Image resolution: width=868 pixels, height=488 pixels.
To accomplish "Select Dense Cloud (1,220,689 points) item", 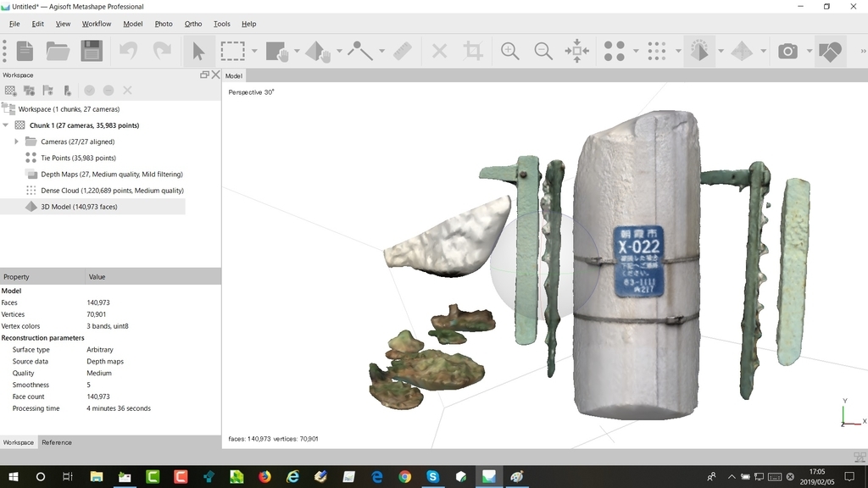I will (112, 191).
